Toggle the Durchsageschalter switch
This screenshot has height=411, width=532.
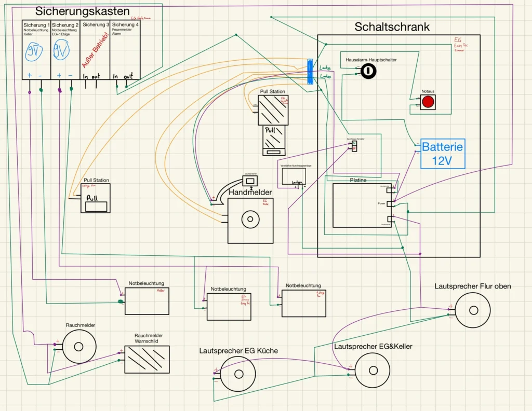[x=354, y=147]
